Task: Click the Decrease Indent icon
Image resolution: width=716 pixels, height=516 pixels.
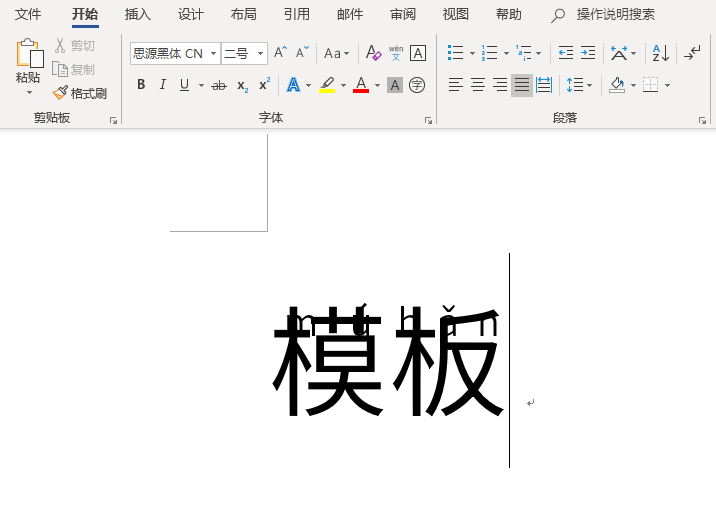Action: click(566, 53)
